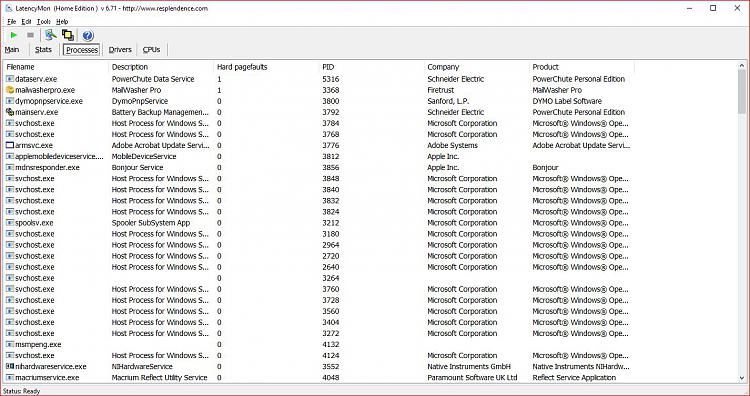
Task: Open the Help menu
Action: coord(62,22)
